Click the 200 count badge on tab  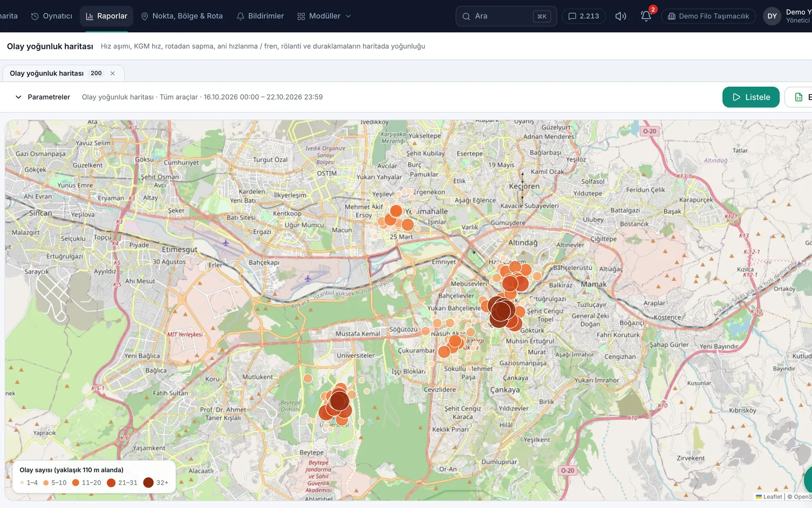click(96, 73)
